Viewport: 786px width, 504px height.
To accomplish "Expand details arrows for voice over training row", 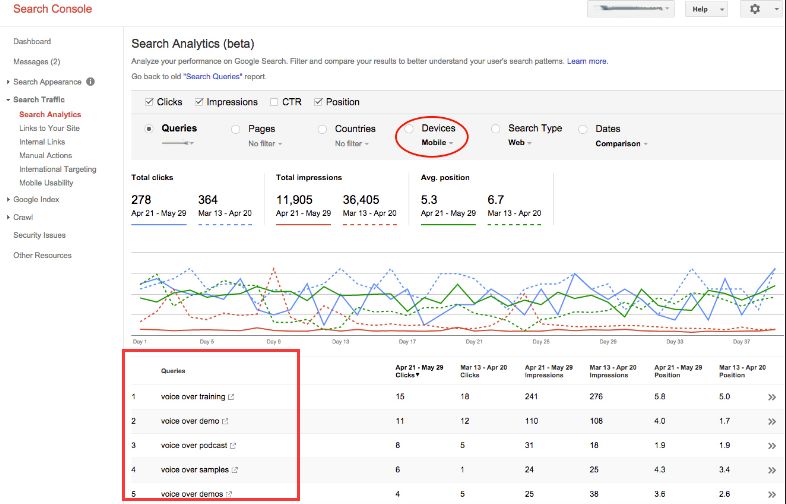I will coord(771,397).
